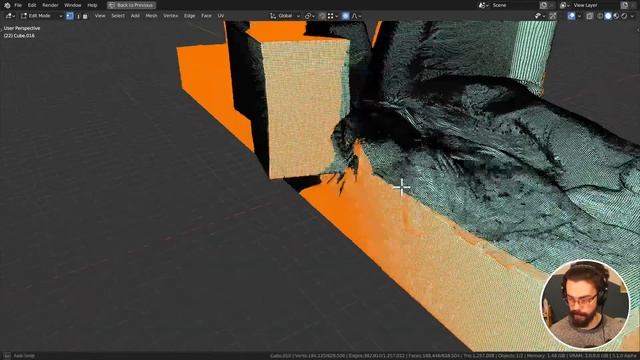640x360 pixels.
Task: Open the viewport View menu
Action: click(x=100, y=16)
